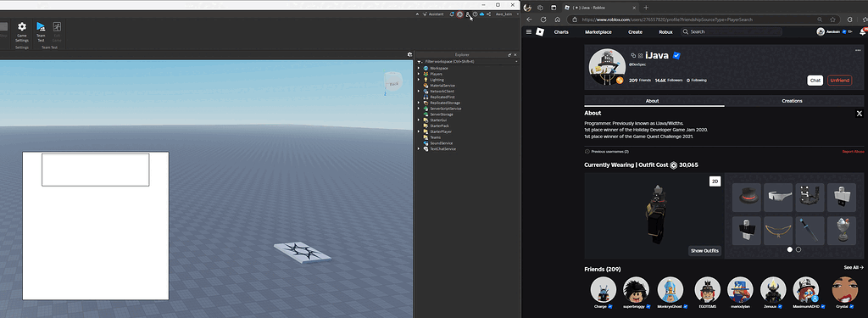Expand the Lighting node
Image resolution: width=868 pixels, height=318 pixels.
click(419, 80)
